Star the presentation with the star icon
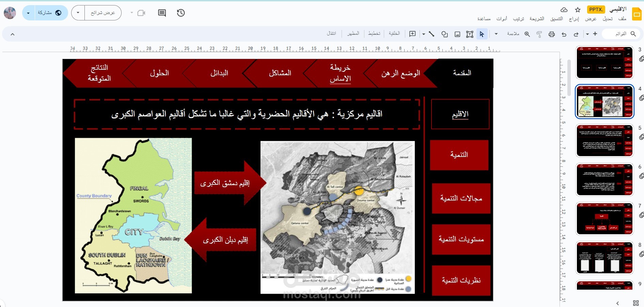 [578, 10]
